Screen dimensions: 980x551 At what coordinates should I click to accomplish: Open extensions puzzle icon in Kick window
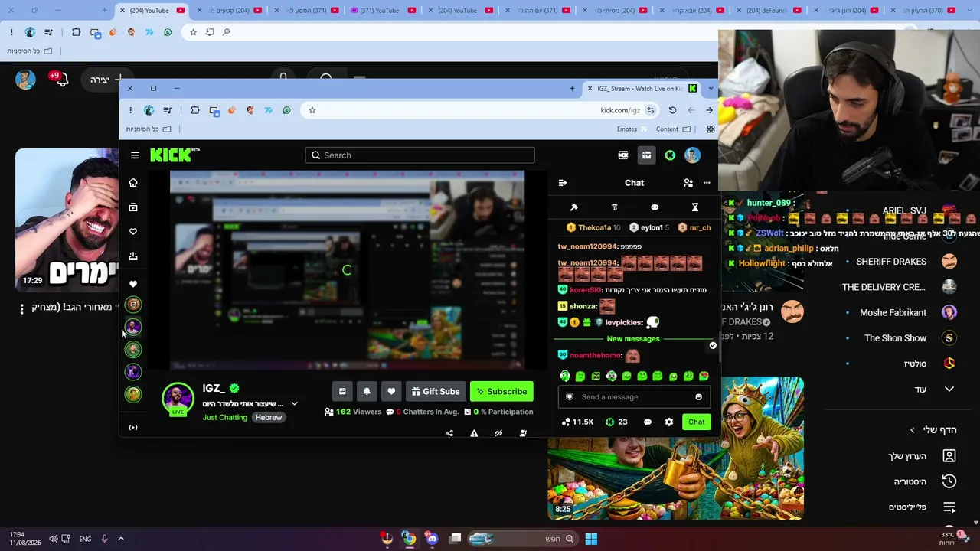195,110
